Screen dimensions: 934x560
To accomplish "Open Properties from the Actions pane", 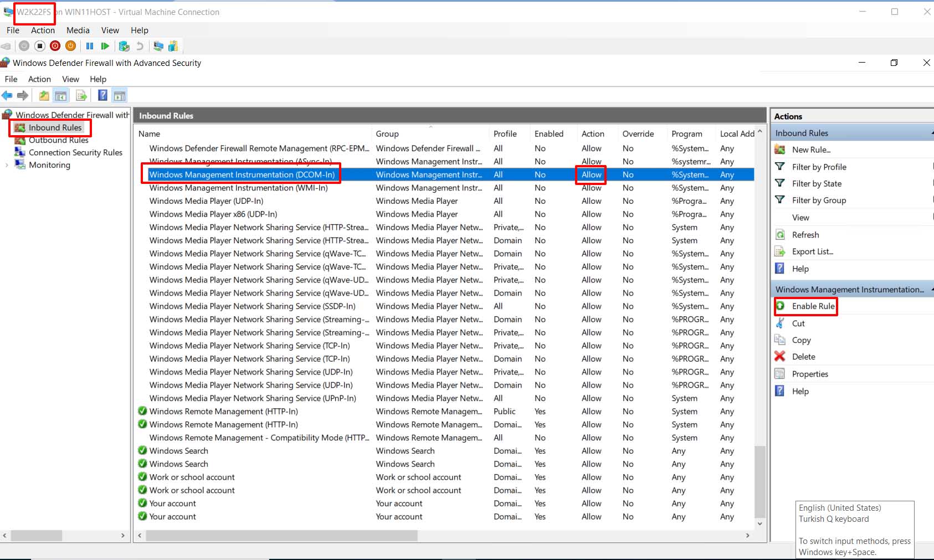I will coord(810,374).
